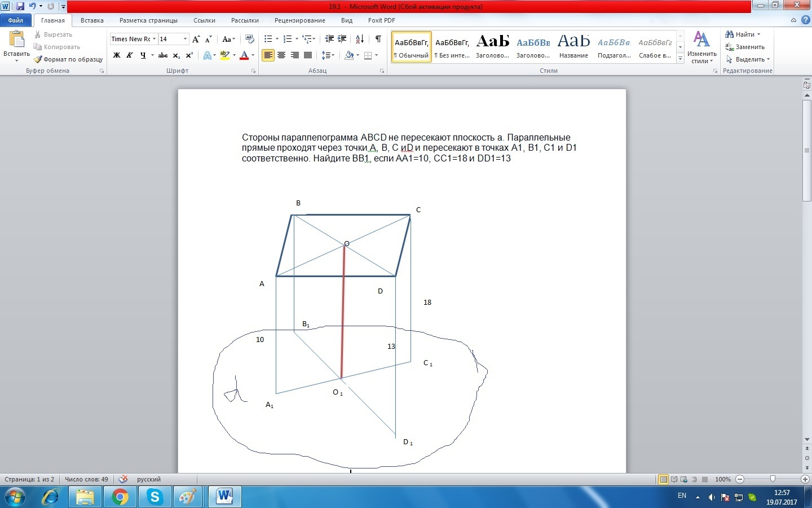Toggle strikethrough (abc) formatting
This screenshot has height=508, width=812.
pos(163,55)
